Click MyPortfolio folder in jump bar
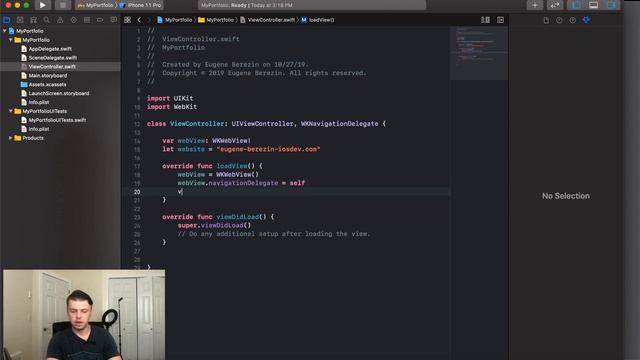Viewport: 640px width, 360px height. [x=216, y=20]
